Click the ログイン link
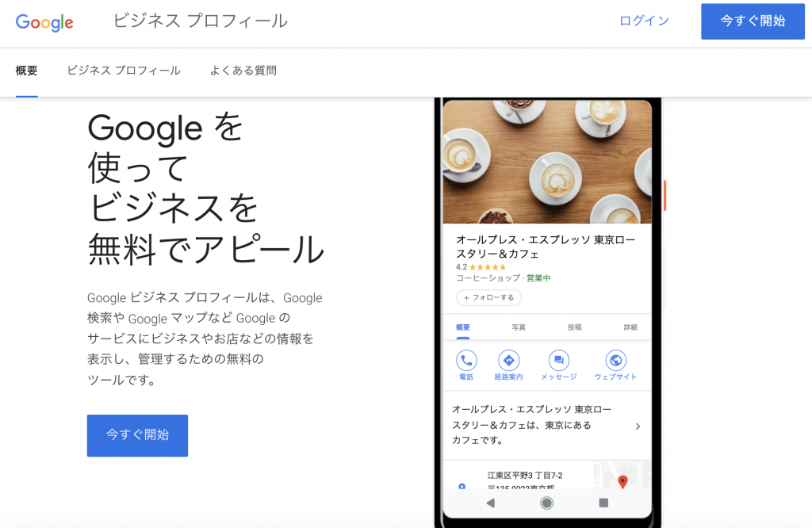Screen dimensions: 812x528 (644, 21)
